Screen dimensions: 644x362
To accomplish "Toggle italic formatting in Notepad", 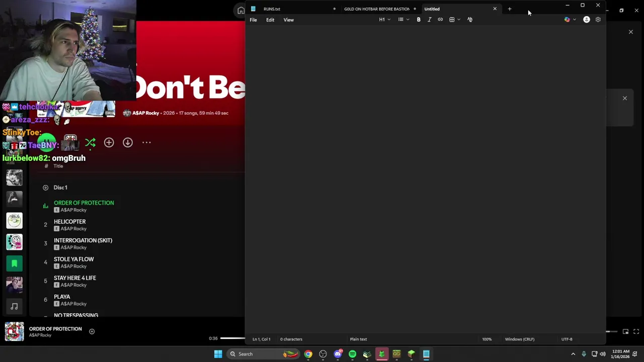I will click(x=429, y=20).
